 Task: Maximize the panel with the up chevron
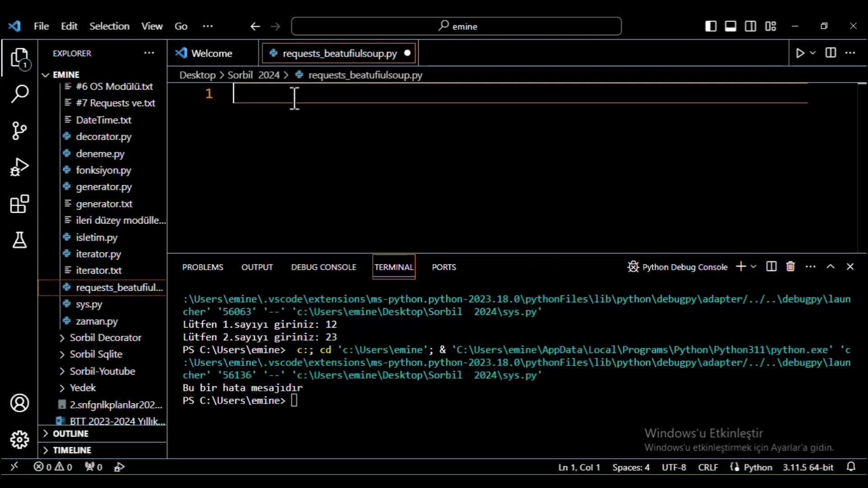pos(830,267)
